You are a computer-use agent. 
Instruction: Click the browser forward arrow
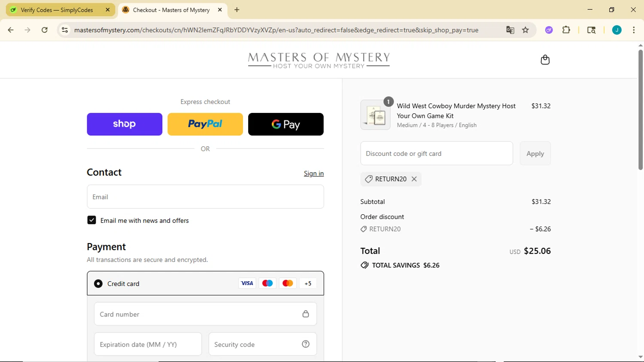pyautogui.click(x=27, y=30)
